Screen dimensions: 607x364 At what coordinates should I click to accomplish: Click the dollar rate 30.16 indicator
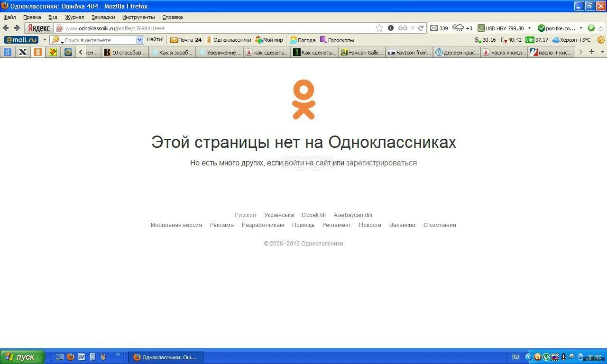pos(485,40)
